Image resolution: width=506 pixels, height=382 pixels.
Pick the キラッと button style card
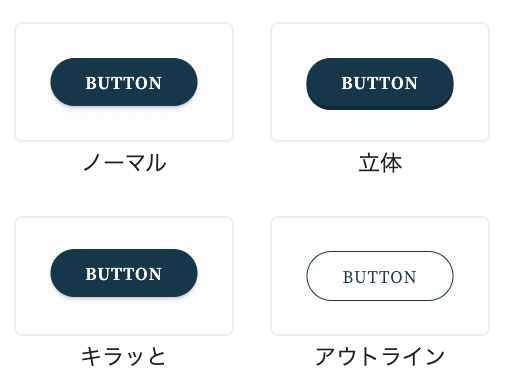(124, 276)
